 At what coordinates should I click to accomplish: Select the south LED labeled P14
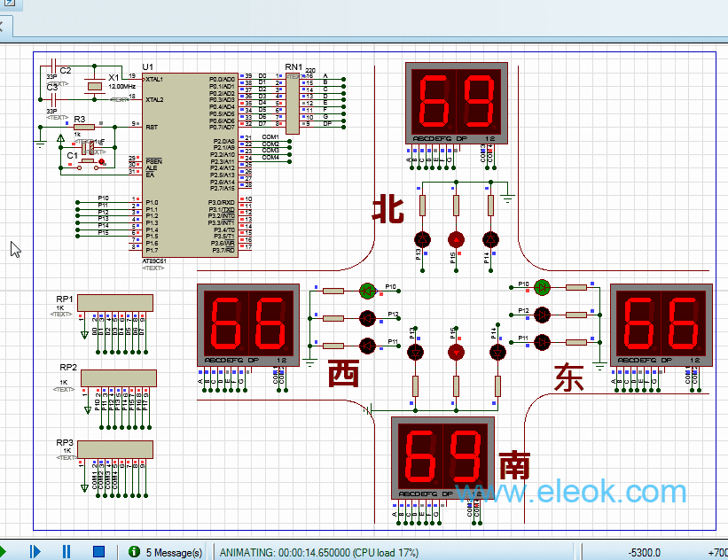tap(497, 353)
